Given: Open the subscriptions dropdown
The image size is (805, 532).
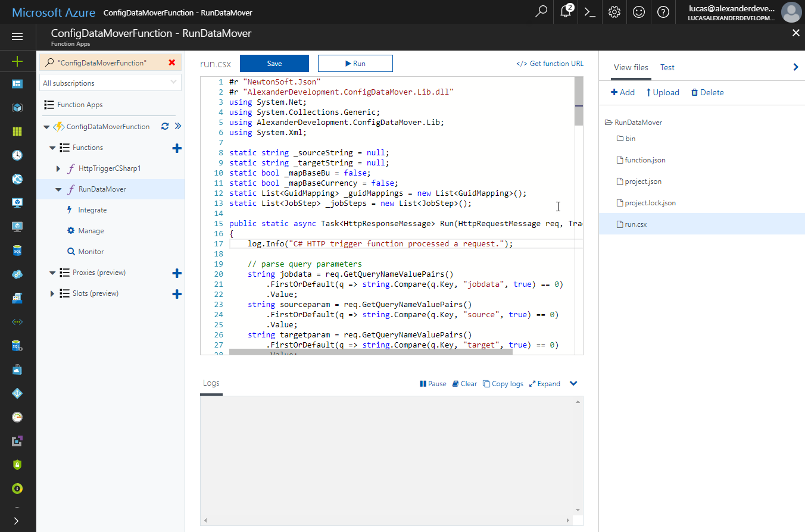Looking at the screenshot, I should click(x=111, y=83).
